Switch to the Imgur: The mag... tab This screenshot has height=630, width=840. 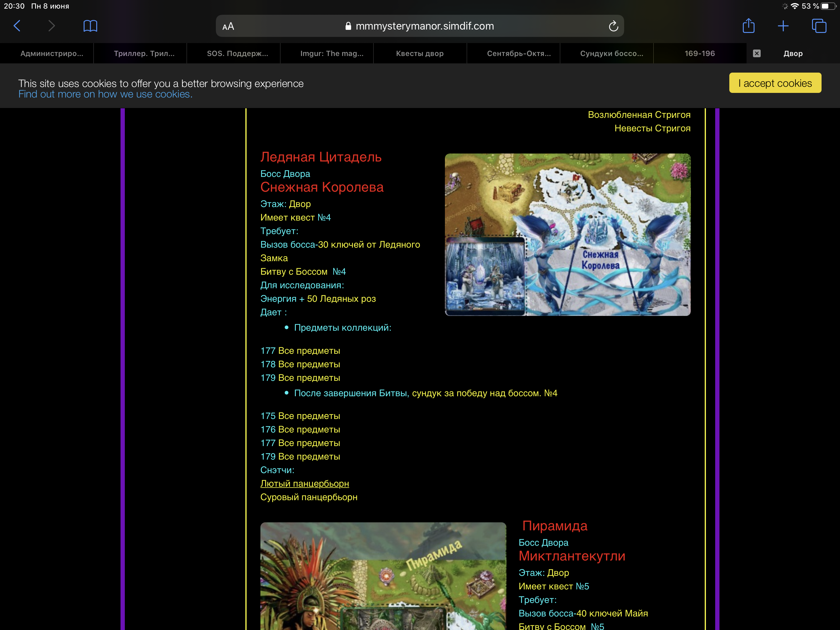tap(327, 54)
